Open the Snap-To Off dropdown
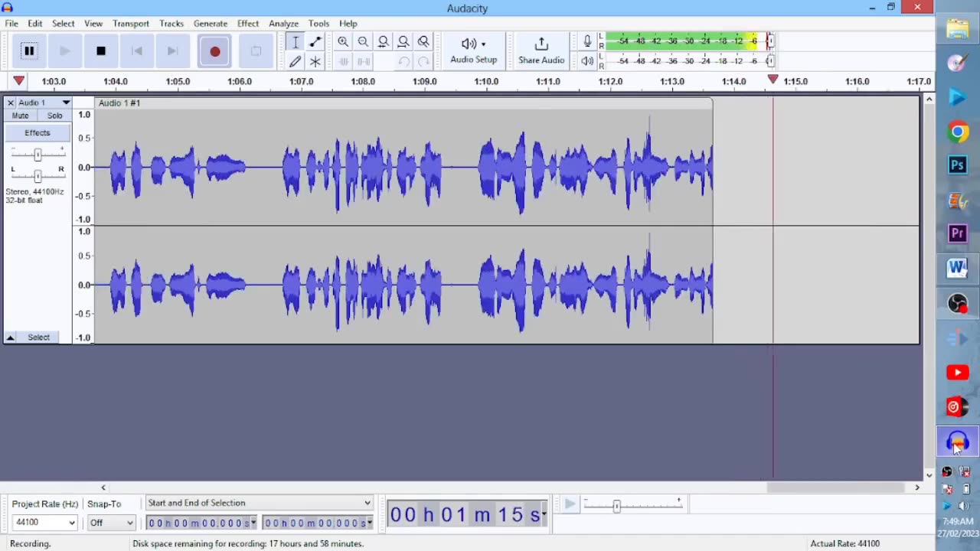980x551 pixels. click(x=111, y=523)
